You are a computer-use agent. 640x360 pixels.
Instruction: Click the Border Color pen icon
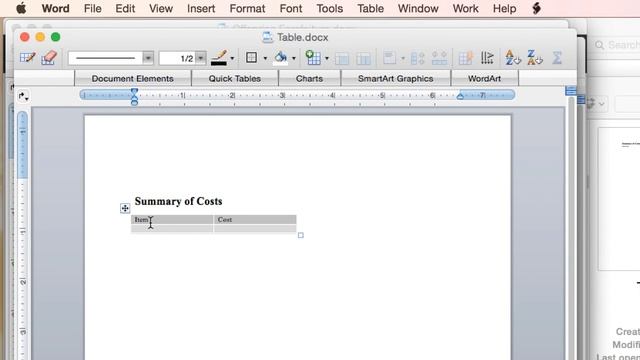[219, 58]
